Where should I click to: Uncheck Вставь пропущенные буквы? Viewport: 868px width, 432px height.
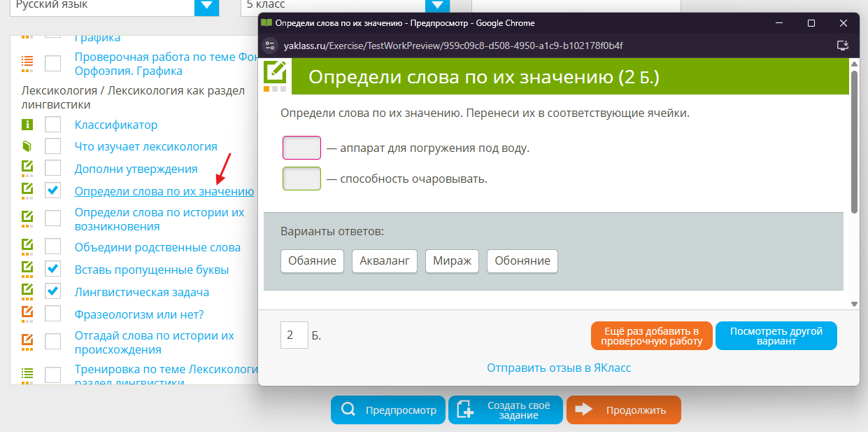(53, 269)
